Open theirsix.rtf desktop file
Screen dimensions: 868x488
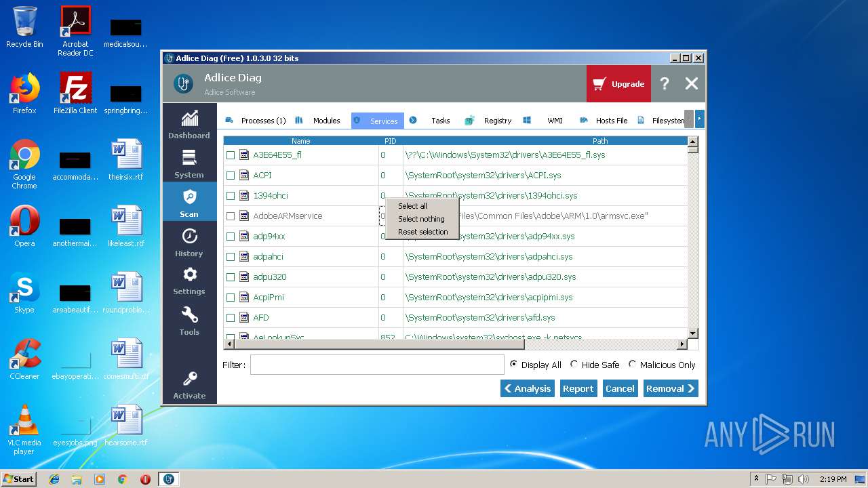coord(126,160)
